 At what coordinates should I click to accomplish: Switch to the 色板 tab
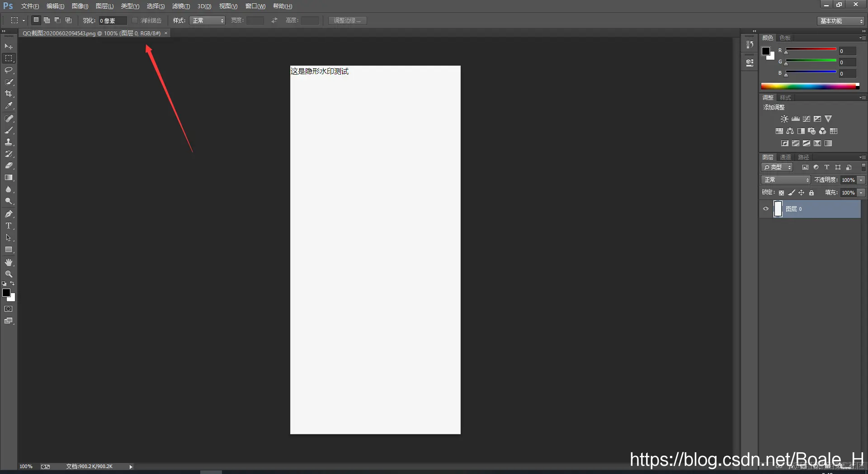[x=785, y=38]
